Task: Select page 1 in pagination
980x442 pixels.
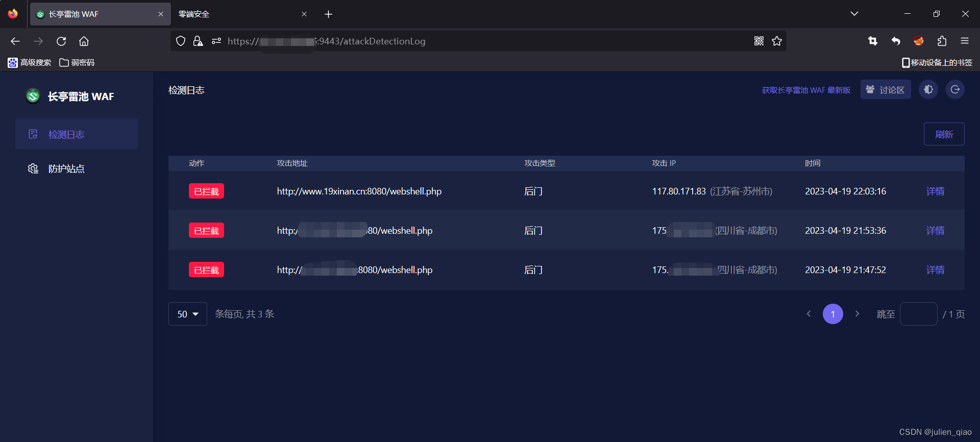Action: (833, 314)
